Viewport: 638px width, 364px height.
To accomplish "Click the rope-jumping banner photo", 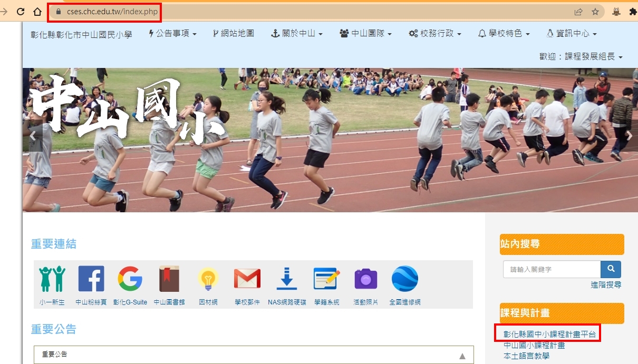I will (x=330, y=140).
